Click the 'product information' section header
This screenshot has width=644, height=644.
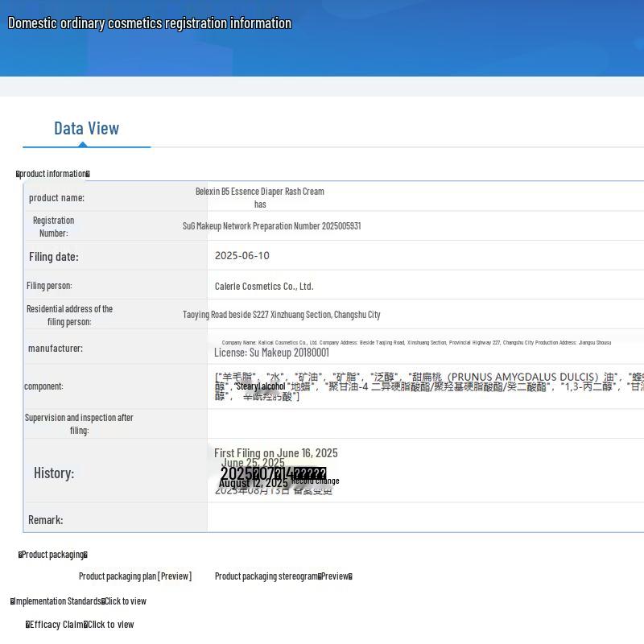pos(53,174)
